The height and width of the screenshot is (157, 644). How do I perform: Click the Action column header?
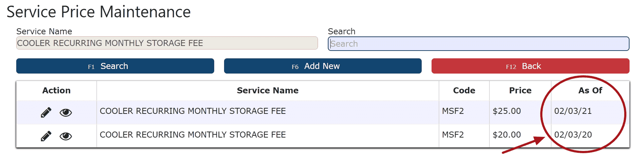pyautogui.click(x=56, y=91)
